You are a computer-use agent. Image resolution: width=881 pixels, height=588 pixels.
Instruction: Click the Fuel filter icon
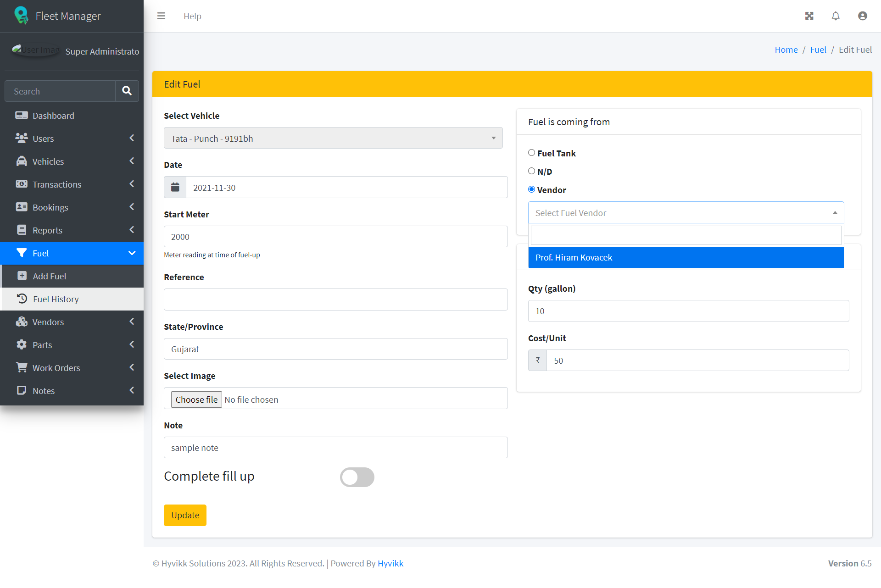[x=22, y=253]
